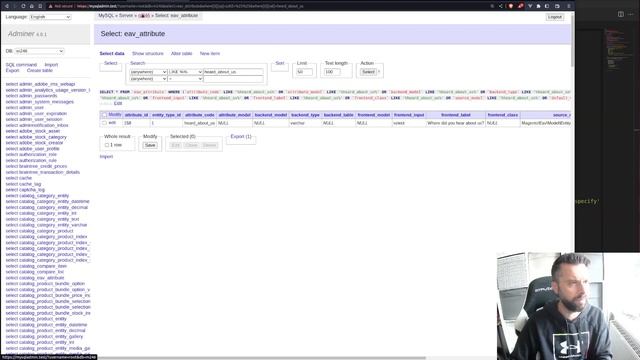Click the Not secure warning icon
This screenshot has width=640, height=360.
51,6
